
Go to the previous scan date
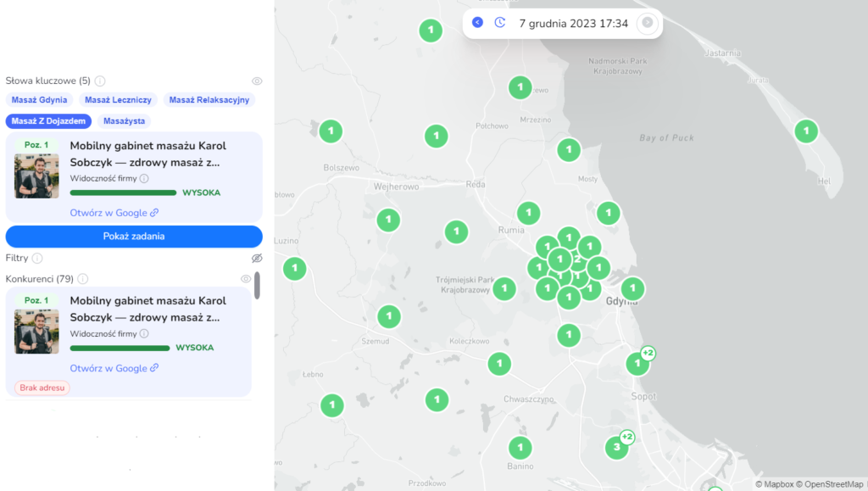[477, 23]
